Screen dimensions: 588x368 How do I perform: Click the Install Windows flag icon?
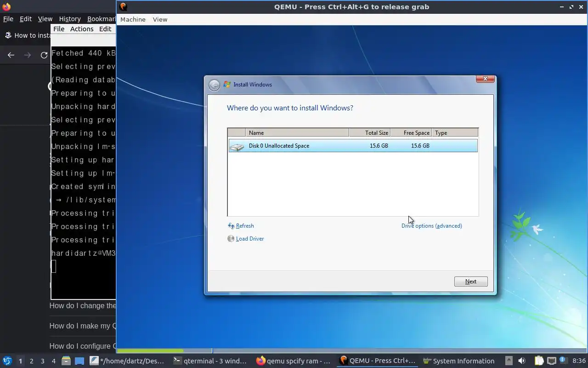click(227, 85)
